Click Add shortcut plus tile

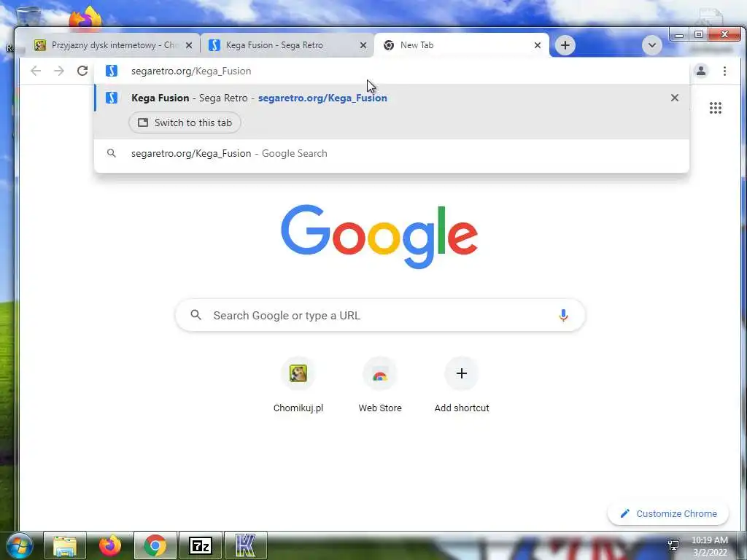(x=461, y=386)
